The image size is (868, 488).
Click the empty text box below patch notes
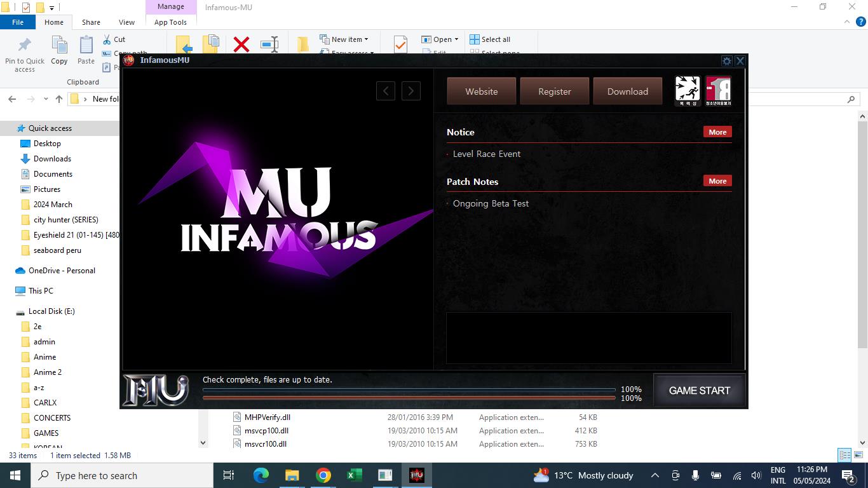[x=589, y=337]
